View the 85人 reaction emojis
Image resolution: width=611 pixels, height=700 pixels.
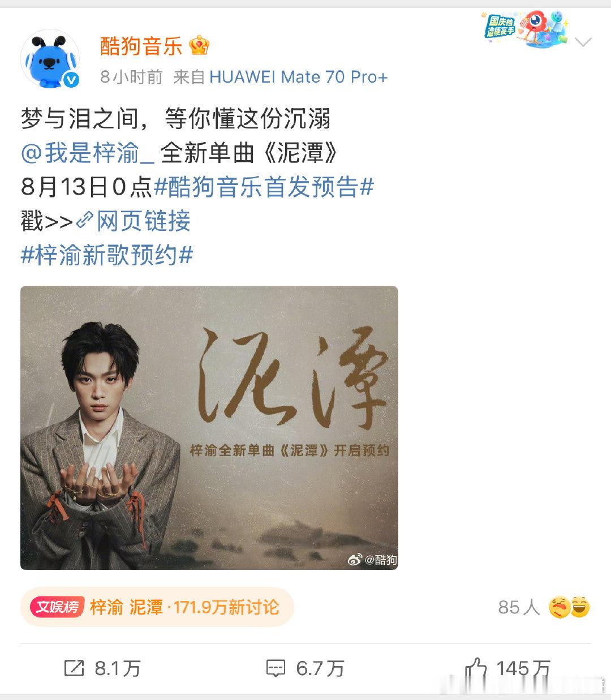570,607
